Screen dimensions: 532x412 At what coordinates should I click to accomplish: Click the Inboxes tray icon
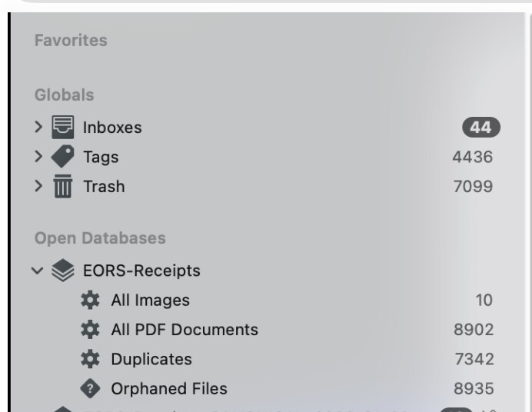(63, 128)
